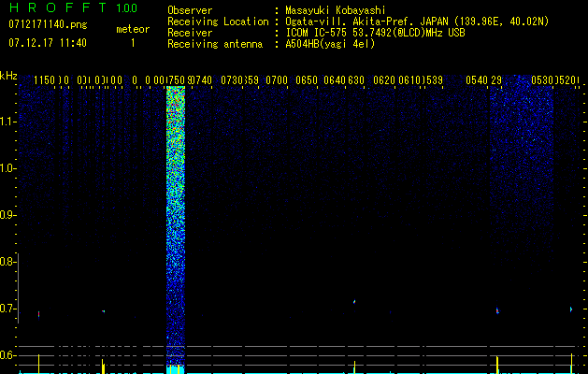Viewport: 588px width, 374px height.
Task: Click the 0750 time label
Action: coord(176,80)
